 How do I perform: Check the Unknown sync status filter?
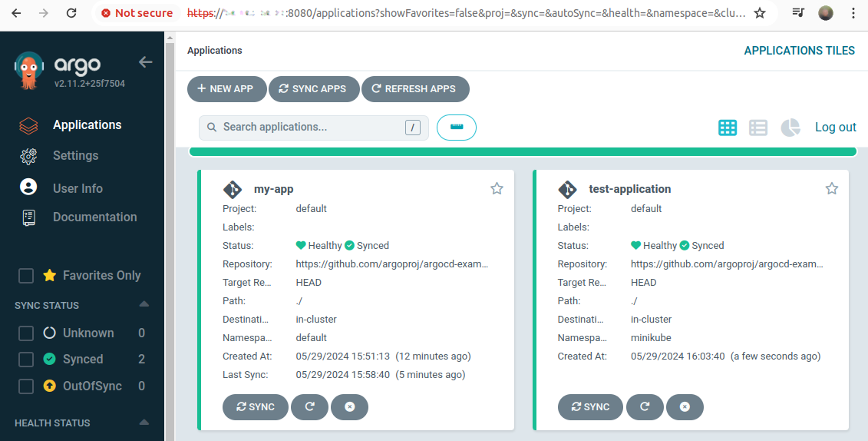click(x=26, y=333)
